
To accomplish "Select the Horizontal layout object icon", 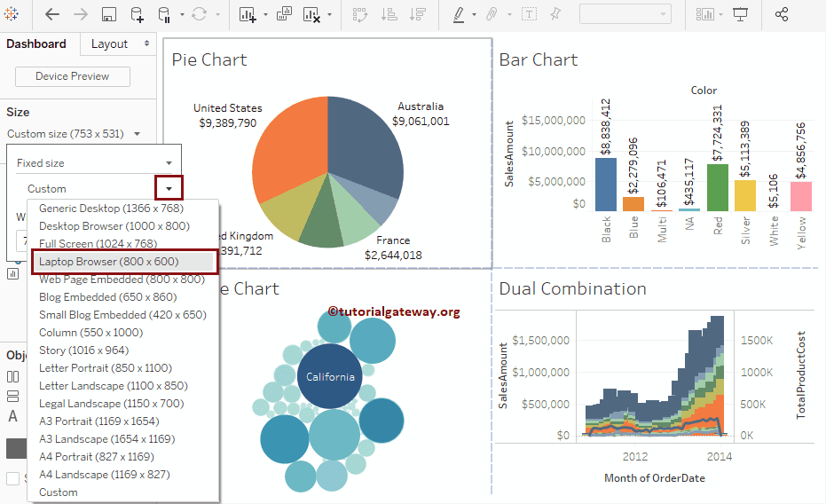I will [12, 376].
